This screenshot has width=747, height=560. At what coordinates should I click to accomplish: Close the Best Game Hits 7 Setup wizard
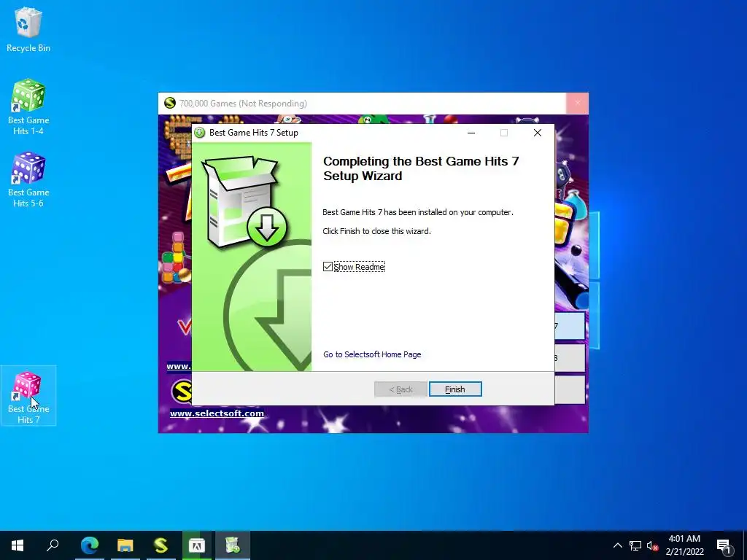tap(538, 133)
